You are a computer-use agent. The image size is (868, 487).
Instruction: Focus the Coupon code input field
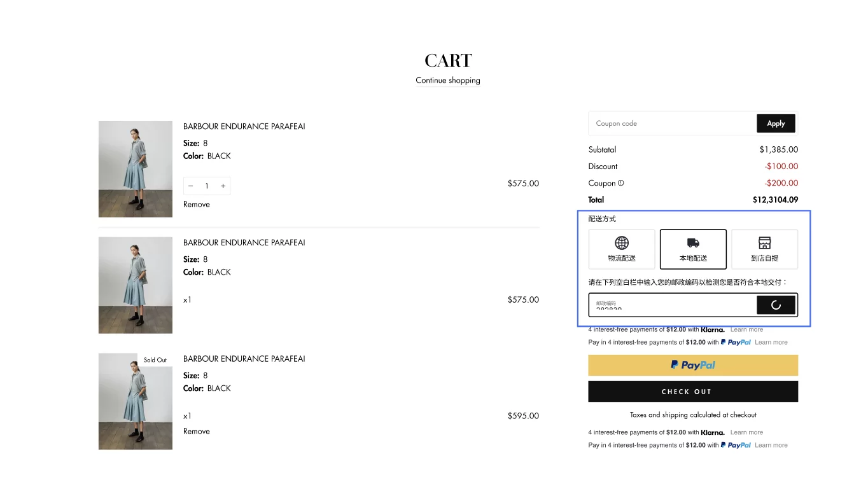pyautogui.click(x=672, y=123)
